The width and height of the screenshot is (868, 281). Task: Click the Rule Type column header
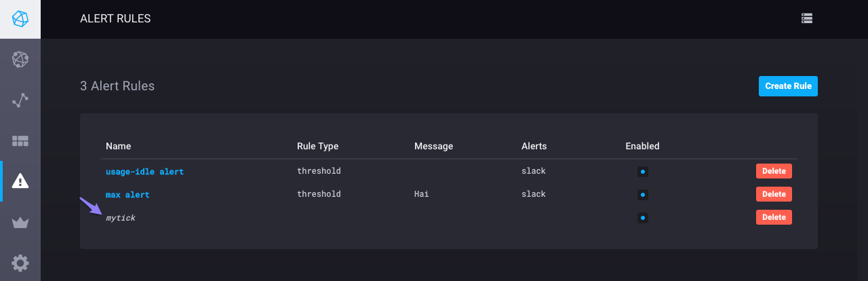pyautogui.click(x=317, y=146)
